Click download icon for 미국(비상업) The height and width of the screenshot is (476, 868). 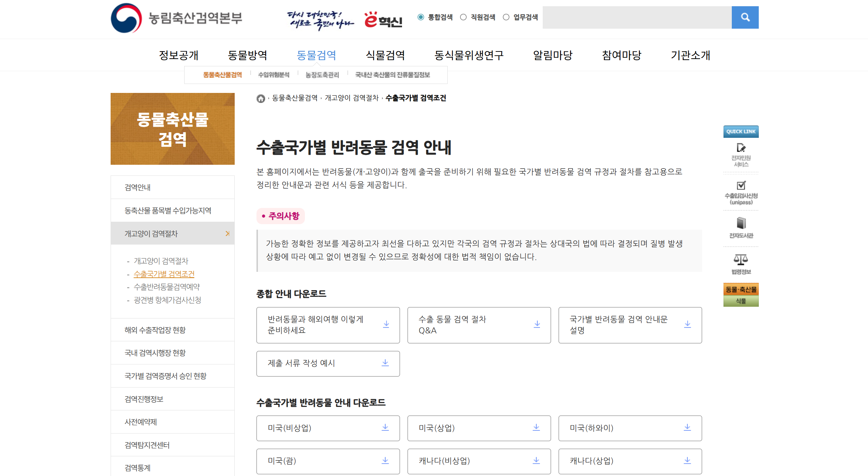(385, 428)
